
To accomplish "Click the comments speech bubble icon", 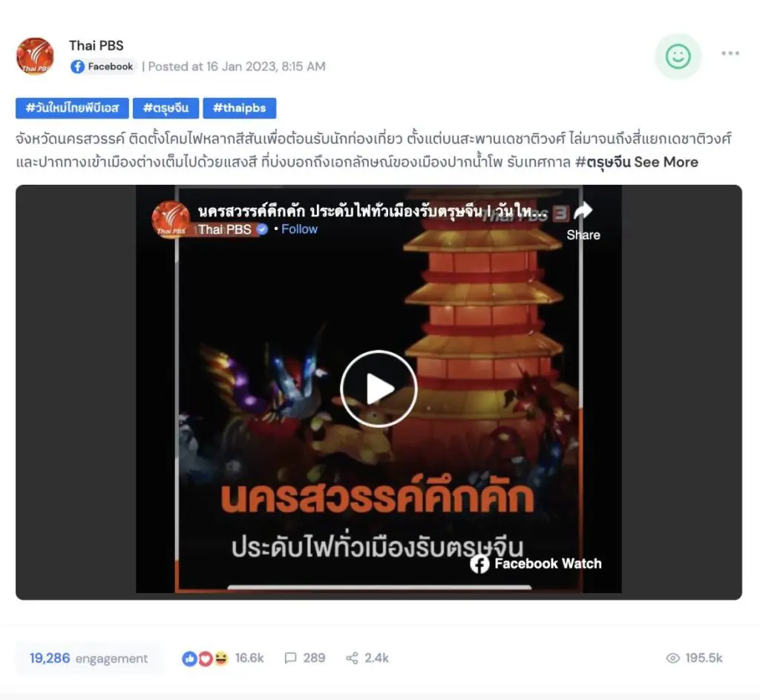I will point(290,658).
